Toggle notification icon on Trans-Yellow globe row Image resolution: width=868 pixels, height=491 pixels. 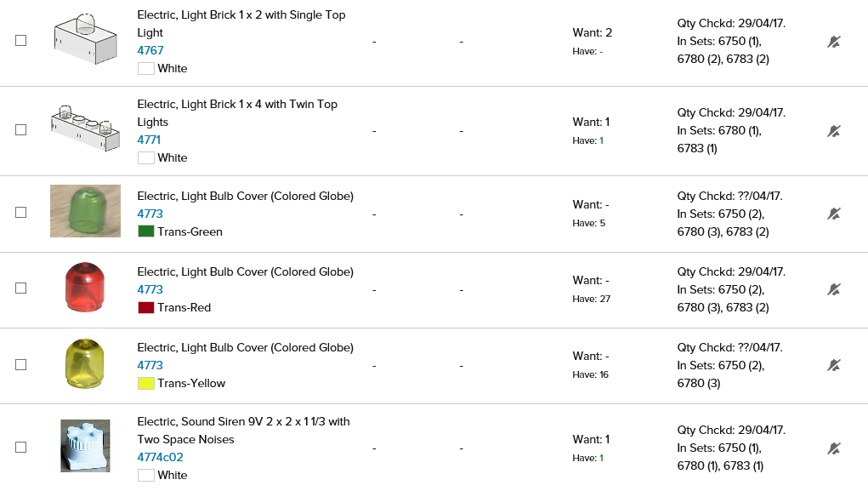(834, 365)
